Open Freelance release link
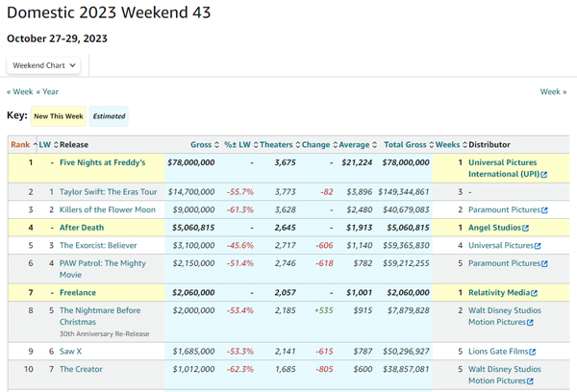This screenshot has height=392, width=577. click(78, 293)
